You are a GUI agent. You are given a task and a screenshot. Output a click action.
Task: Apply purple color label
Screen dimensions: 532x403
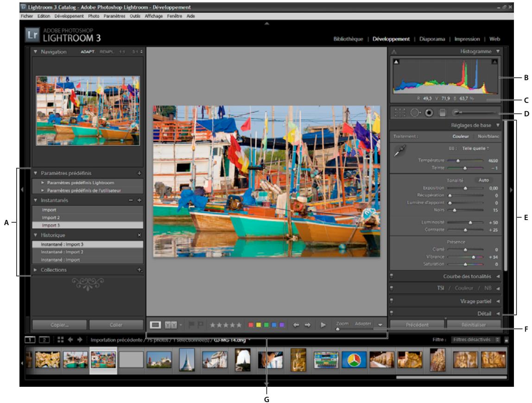pyautogui.click(x=282, y=325)
